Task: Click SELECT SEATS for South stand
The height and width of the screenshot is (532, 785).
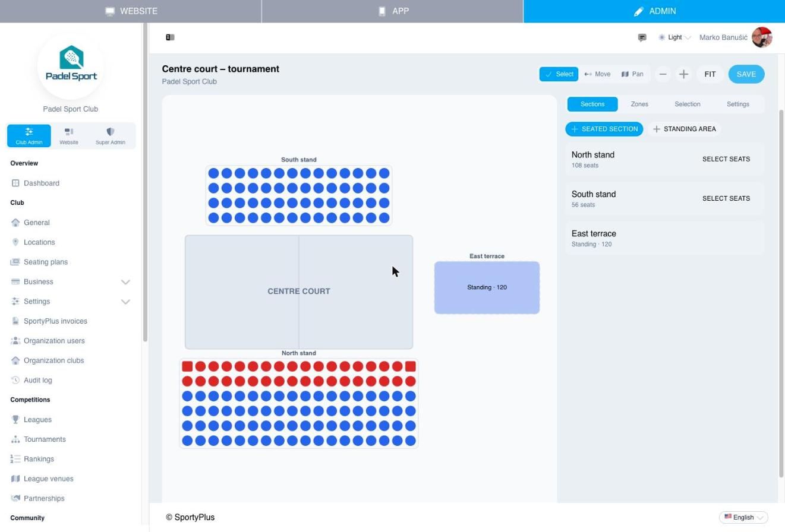Action: (x=726, y=198)
